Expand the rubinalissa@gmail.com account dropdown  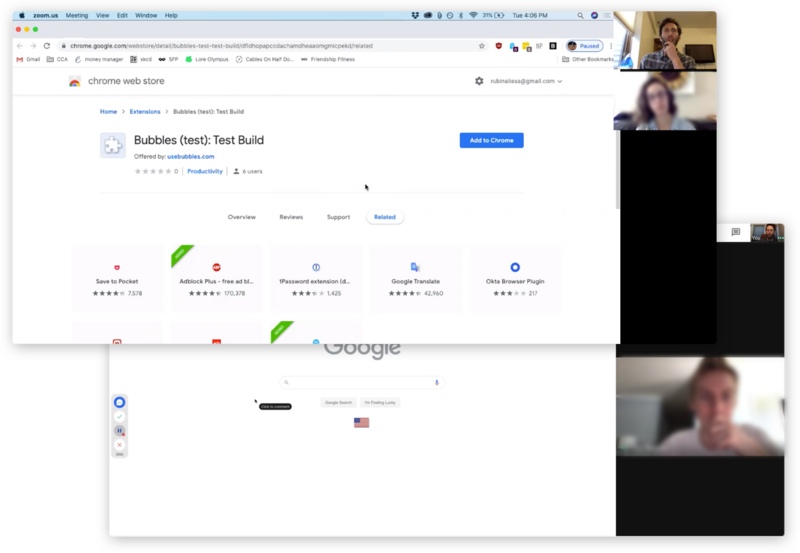pos(526,81)
